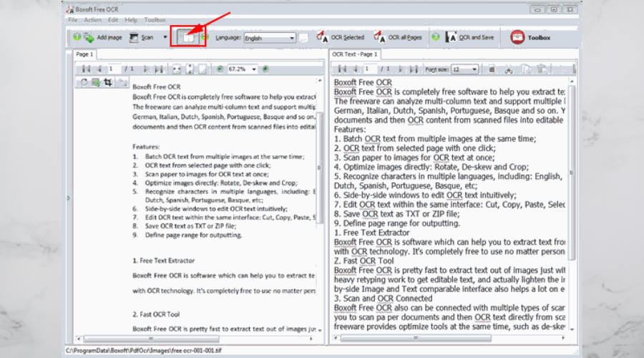The width and height of the screenshot is (644, 358).
Task: Go to last page in image pane
Action: [159, 69]
